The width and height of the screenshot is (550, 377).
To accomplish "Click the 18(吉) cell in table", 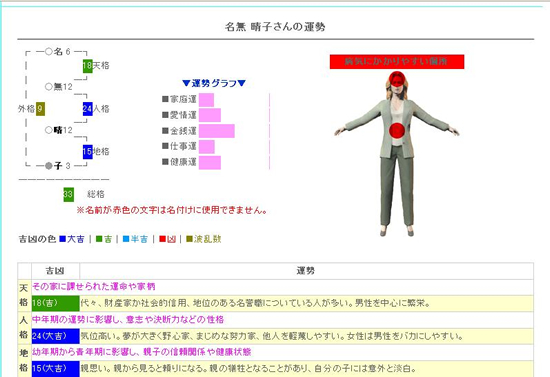I will 55,303.
